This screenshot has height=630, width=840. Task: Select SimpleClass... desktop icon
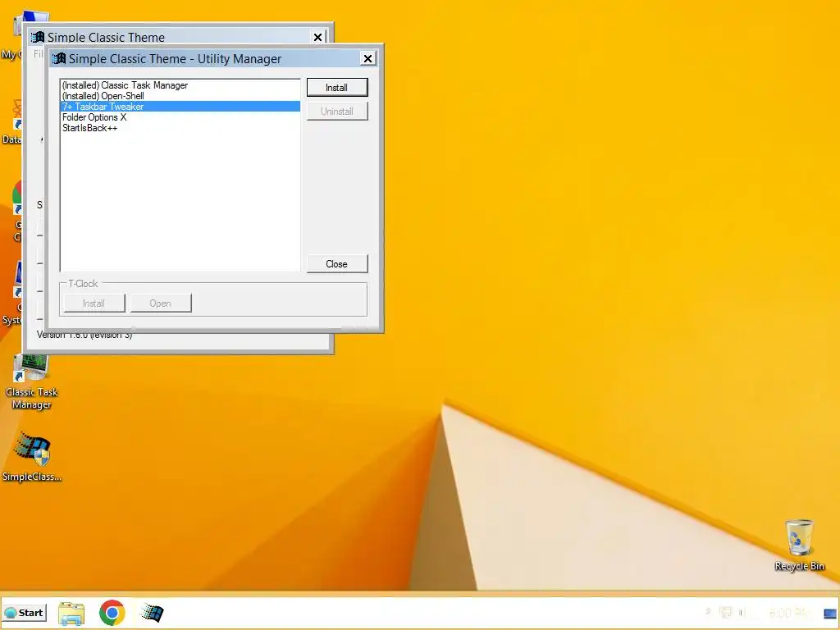(x=32, y=457)
